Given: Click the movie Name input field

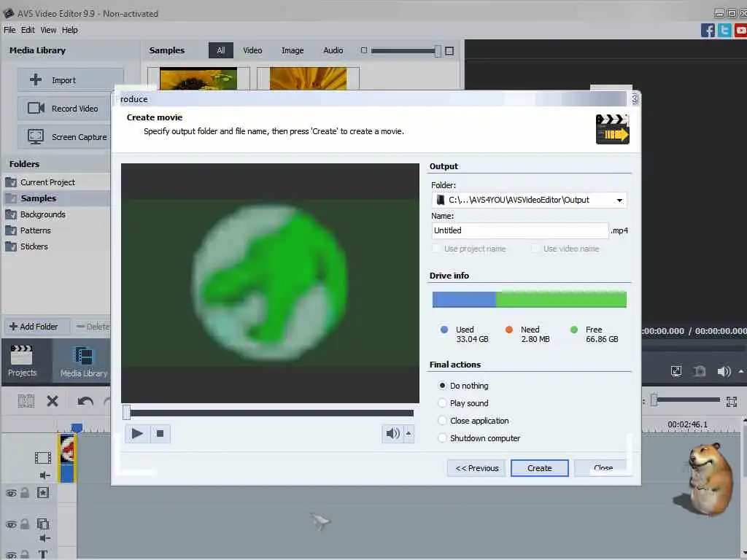Looking at the screenshot, I should coord(519,230).
